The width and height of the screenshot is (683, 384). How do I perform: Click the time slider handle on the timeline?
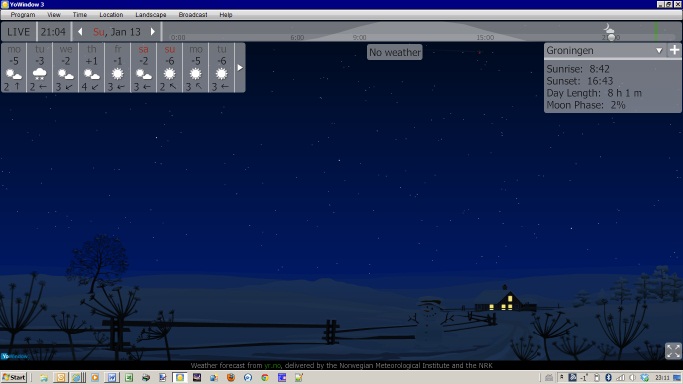click(x=612, y=37)
